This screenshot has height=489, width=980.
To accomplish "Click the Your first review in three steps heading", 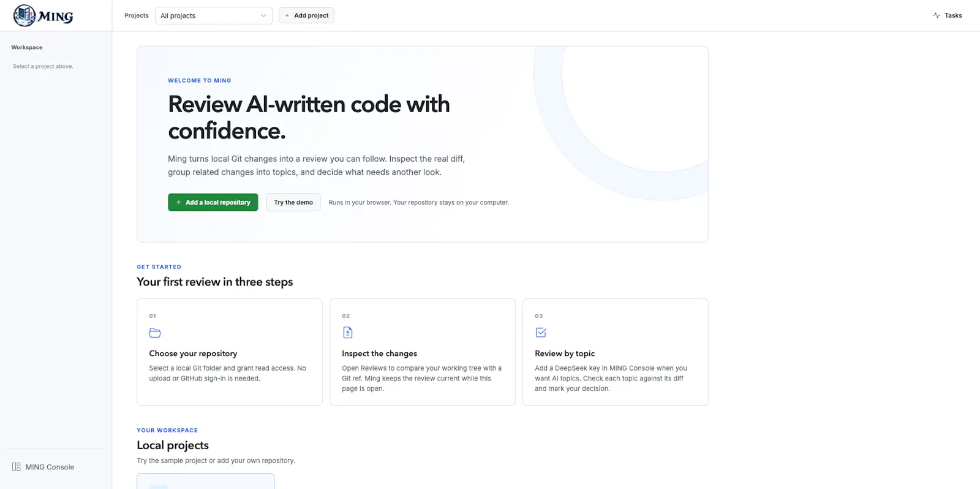I will pyautogui.click(x=215, y=282).
